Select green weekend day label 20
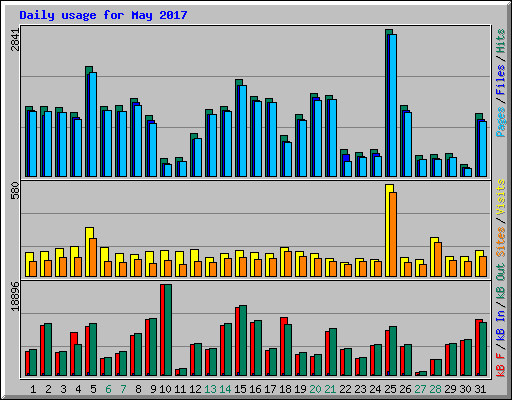 [315, 389]
